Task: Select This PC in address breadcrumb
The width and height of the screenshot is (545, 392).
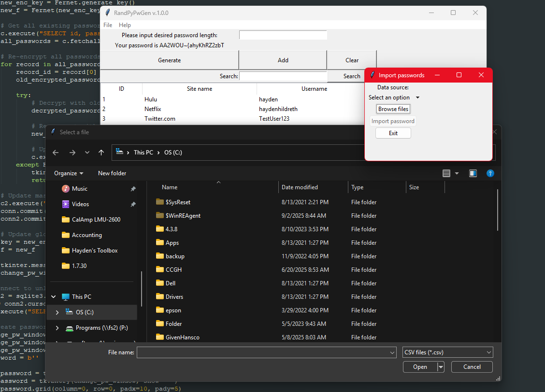Action: (x=143, y=153)
